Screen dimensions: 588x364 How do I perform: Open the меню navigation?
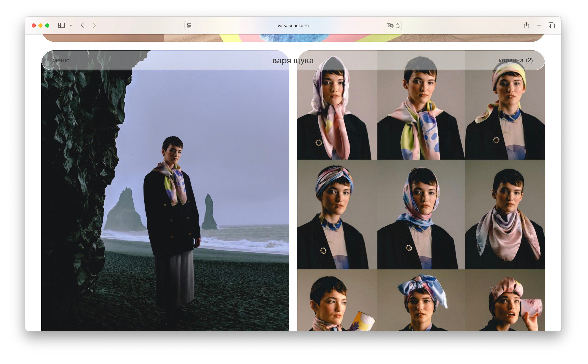tap(61, 60)
